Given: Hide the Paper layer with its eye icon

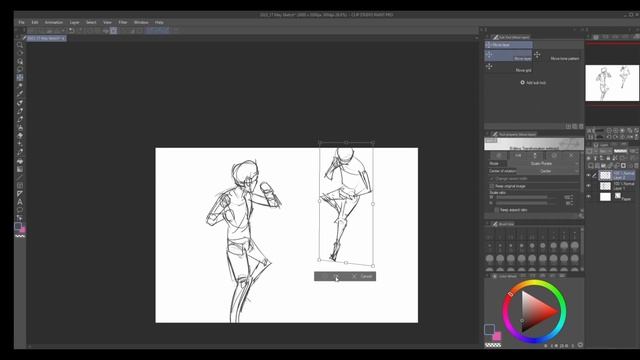Looking at the screenshot, I should pyautogui.click(x=589, y=197).
